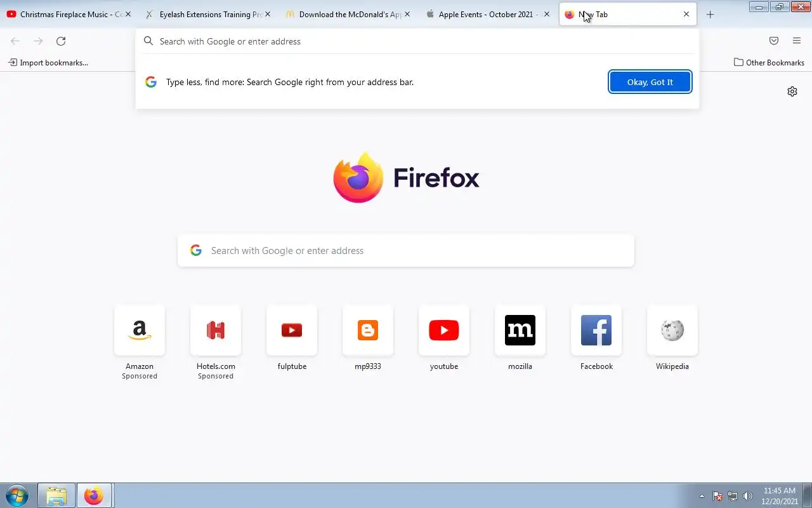Open the Facebook shortcut tile
812x508 pixels.
596,330
